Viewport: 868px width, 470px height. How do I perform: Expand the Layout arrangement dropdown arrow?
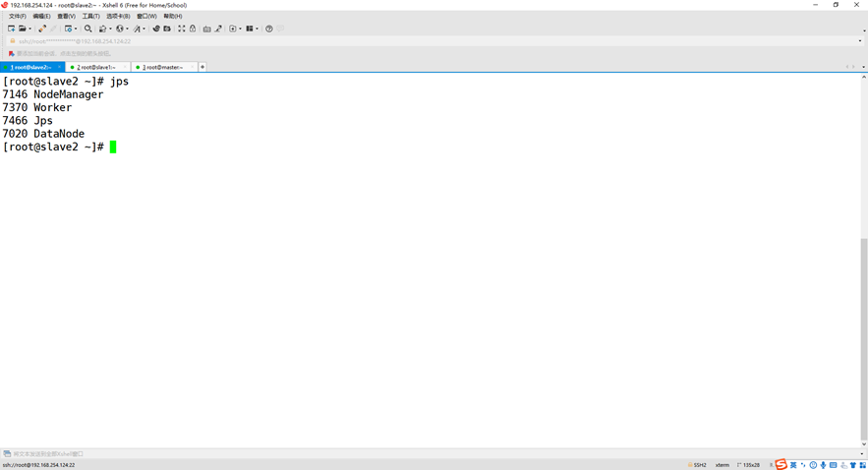click(x=257, y=29)
